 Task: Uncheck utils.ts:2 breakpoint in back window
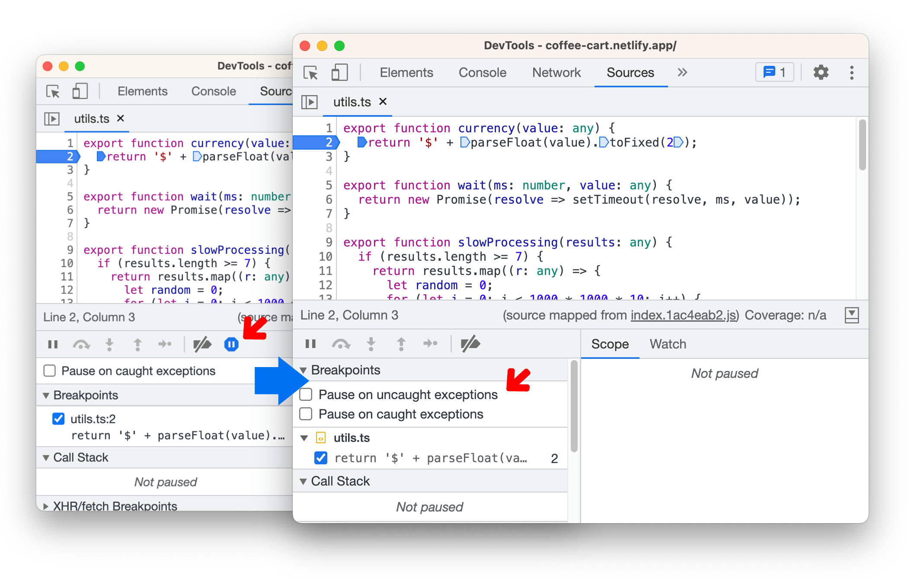click(x=58, y=419)
